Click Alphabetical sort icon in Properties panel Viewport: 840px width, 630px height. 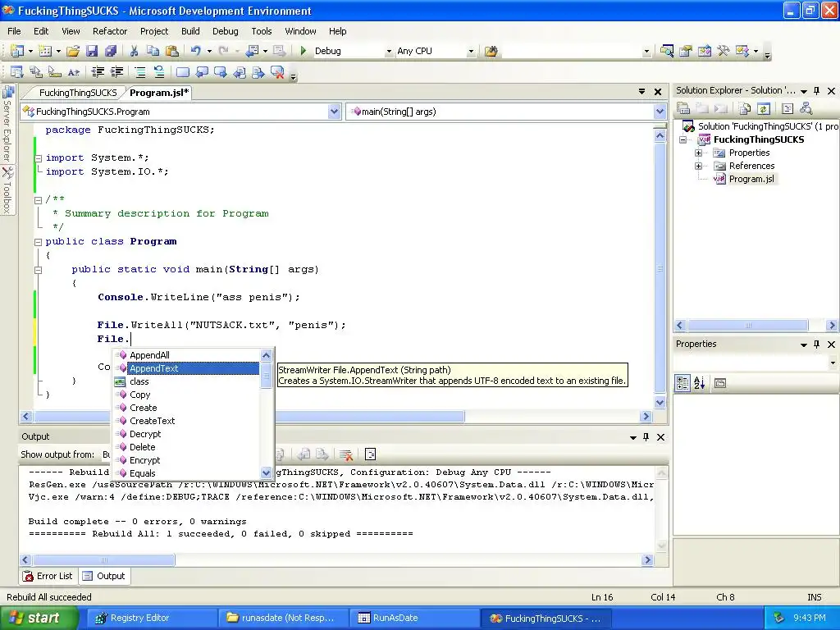[700, 383]
